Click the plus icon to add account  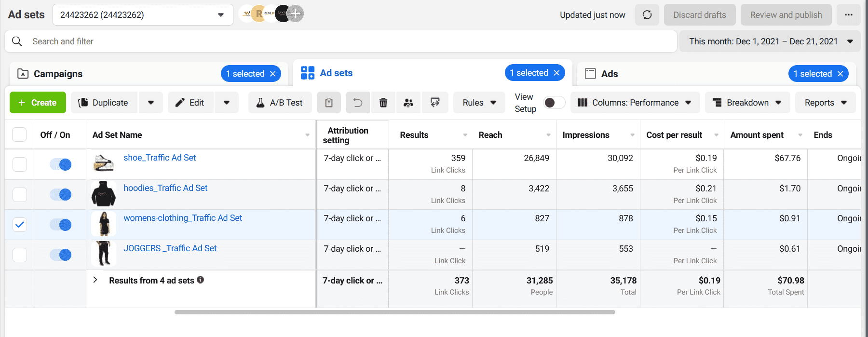[296, 14]
